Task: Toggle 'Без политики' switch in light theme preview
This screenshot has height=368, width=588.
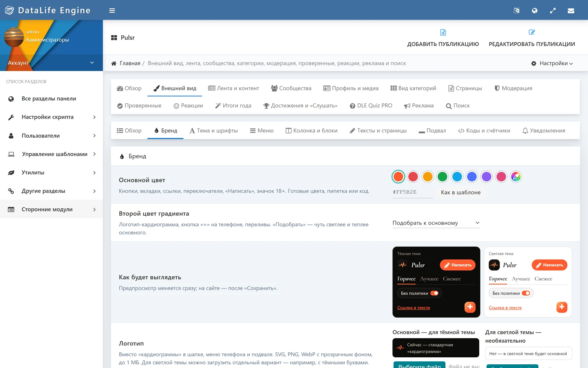Action: coord(526,293)
